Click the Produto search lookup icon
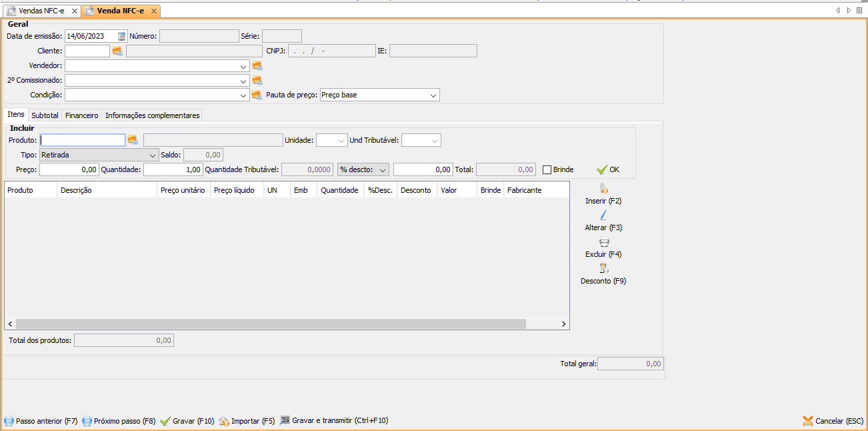This screenshot has height=431, width=868. click(133, 140)
